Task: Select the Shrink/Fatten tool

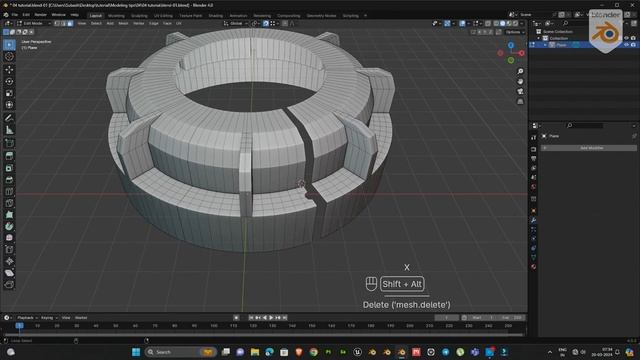Action: [x=9, y=261]
